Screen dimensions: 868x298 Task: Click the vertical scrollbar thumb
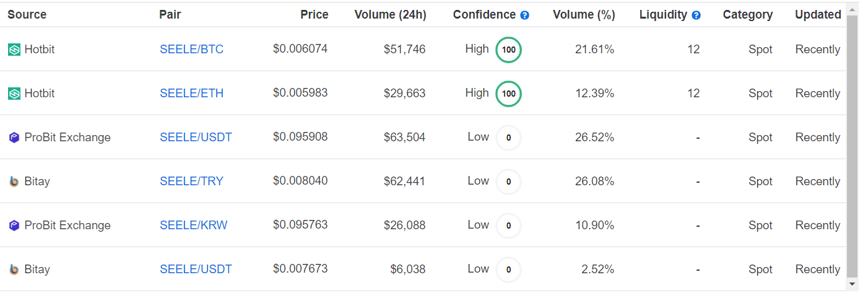pyautogui.click(x=853, y=146)
